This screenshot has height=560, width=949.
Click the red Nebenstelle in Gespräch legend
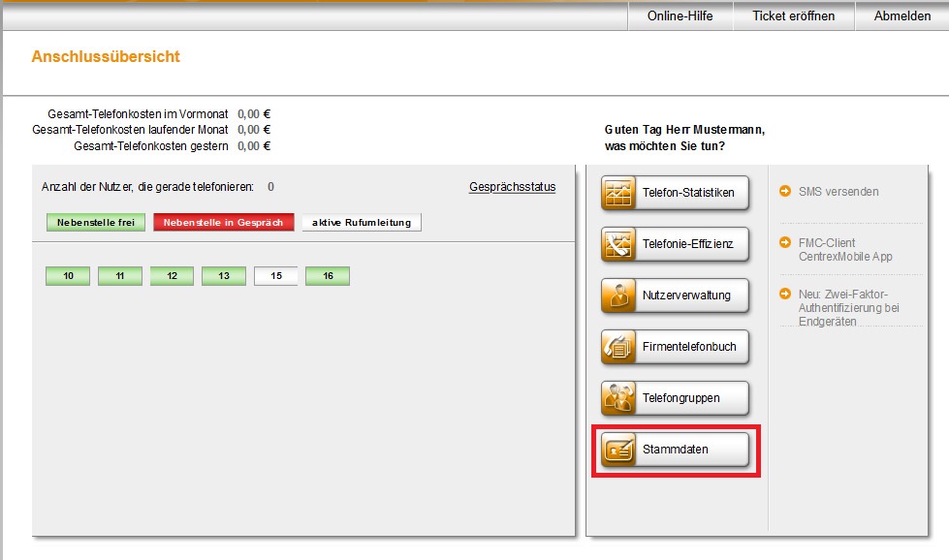(x=223, y=223)
